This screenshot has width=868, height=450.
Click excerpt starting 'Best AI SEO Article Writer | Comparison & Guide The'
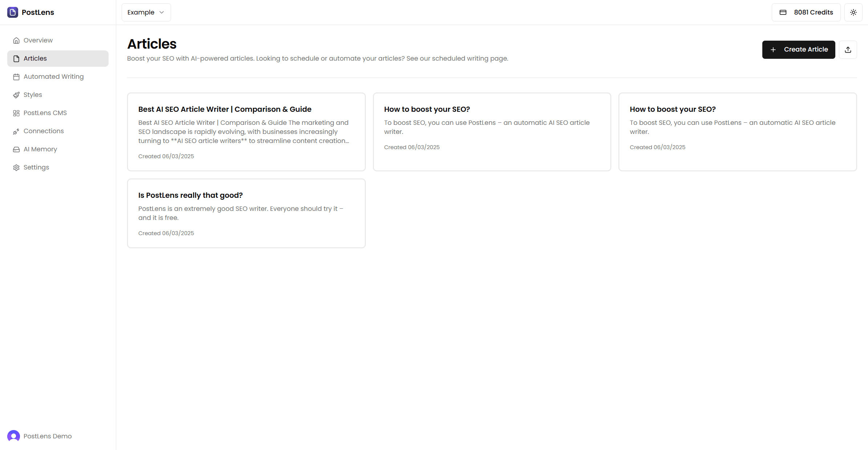point(244,132)
